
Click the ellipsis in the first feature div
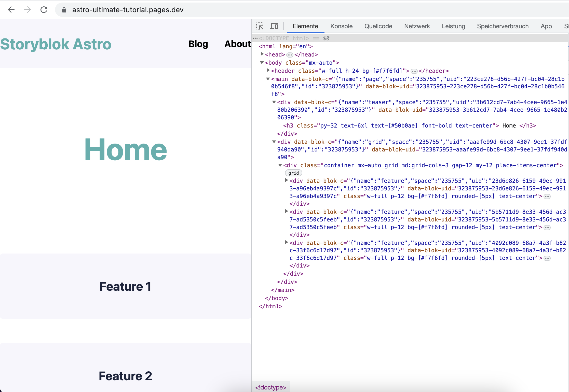point(547,196)
